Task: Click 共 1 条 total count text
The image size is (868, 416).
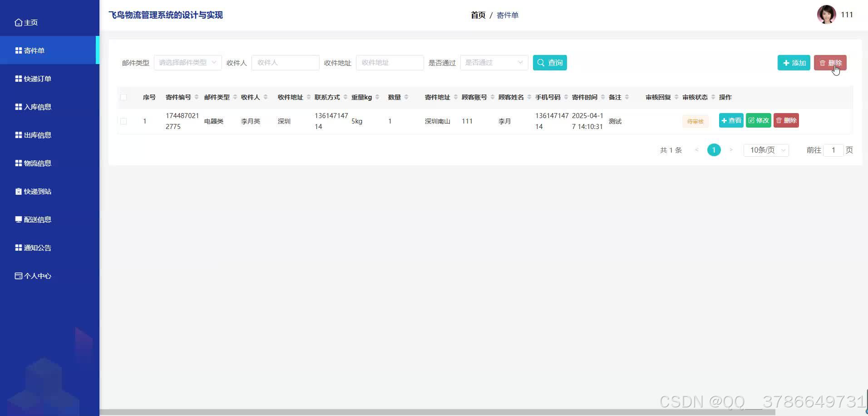Action: point(671,150)
